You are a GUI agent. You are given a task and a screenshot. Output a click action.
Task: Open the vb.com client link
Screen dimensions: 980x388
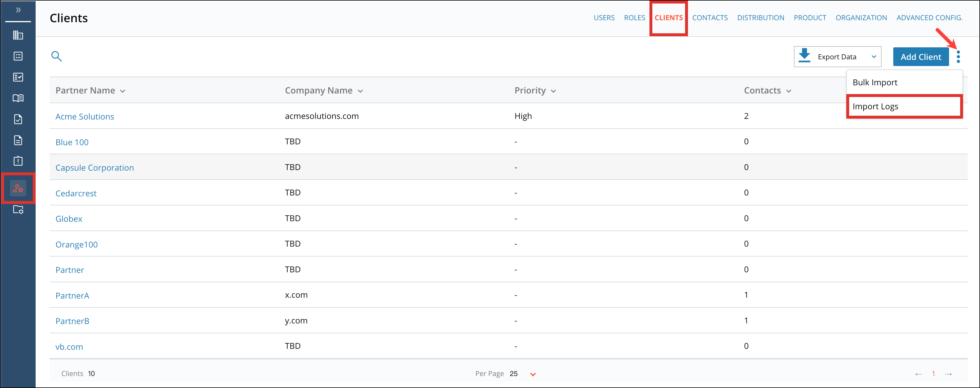pos(69,347)
